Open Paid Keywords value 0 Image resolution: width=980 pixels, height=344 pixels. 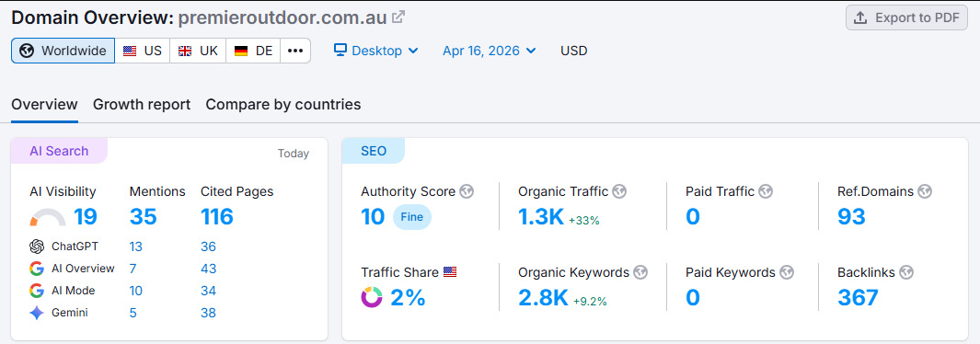click(x=693, y=298)
